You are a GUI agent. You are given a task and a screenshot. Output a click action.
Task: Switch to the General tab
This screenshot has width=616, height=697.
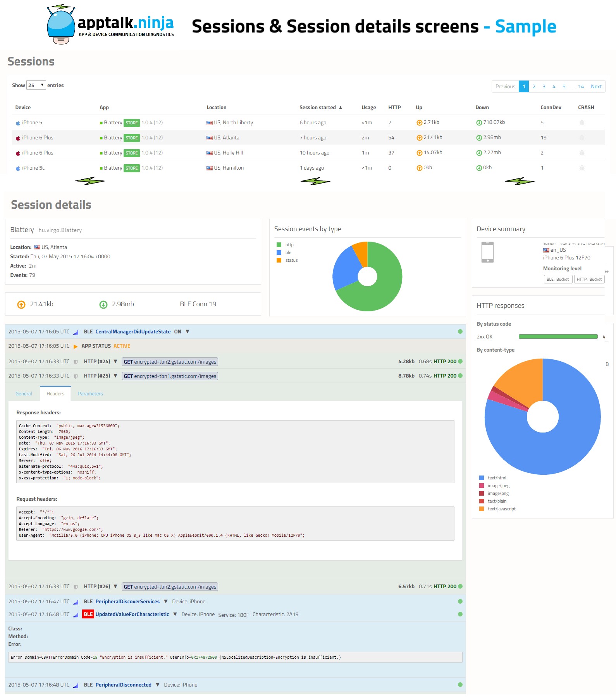24,394
